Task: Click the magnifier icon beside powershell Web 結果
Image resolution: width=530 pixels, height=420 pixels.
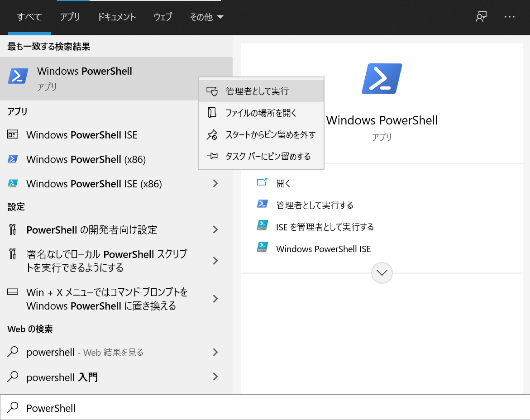Action: tap(13, 351)
